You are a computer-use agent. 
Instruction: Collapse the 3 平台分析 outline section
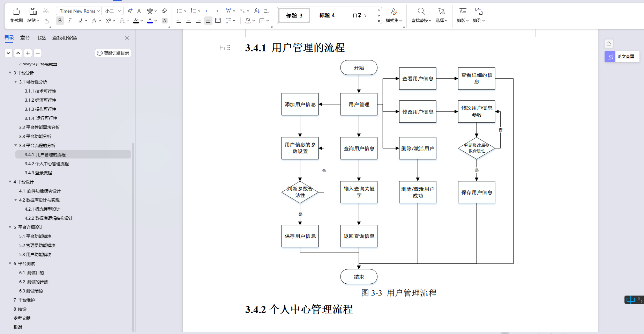(x=10, y=73)
